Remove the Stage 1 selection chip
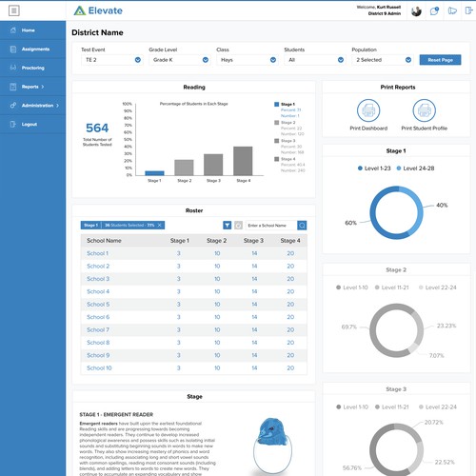 click(x=160, y=225)
